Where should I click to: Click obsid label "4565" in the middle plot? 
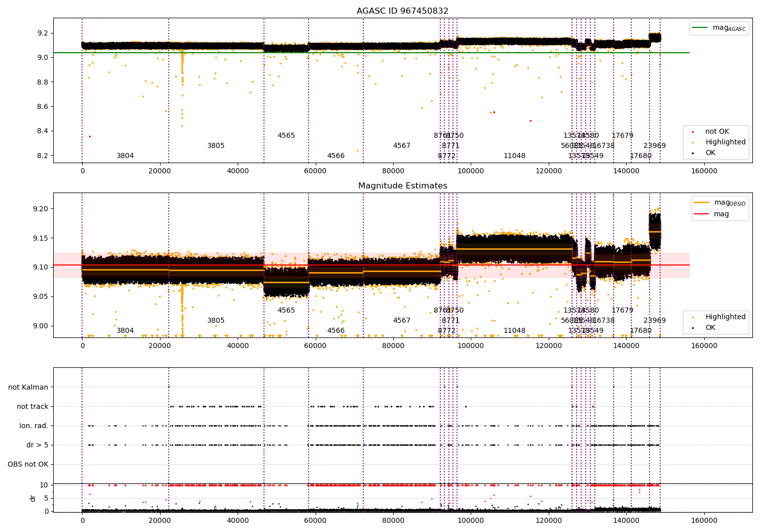pyautogui.click(x=286, y=311)
